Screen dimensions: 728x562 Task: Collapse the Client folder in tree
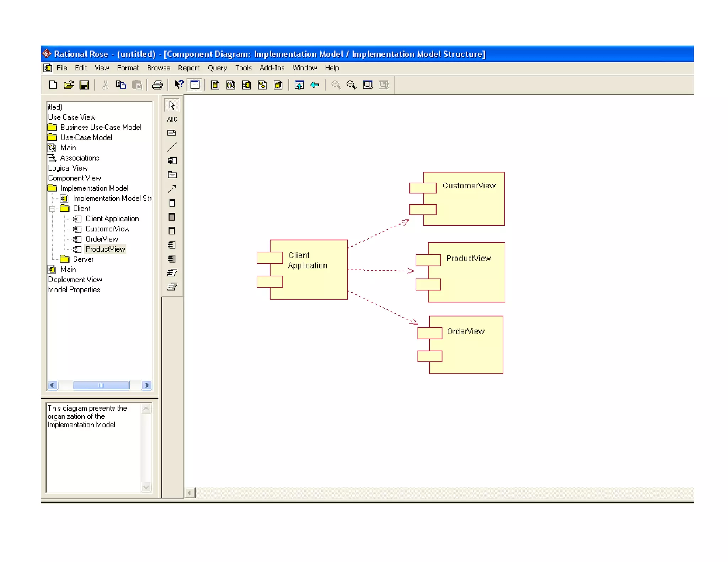(52, 209)
